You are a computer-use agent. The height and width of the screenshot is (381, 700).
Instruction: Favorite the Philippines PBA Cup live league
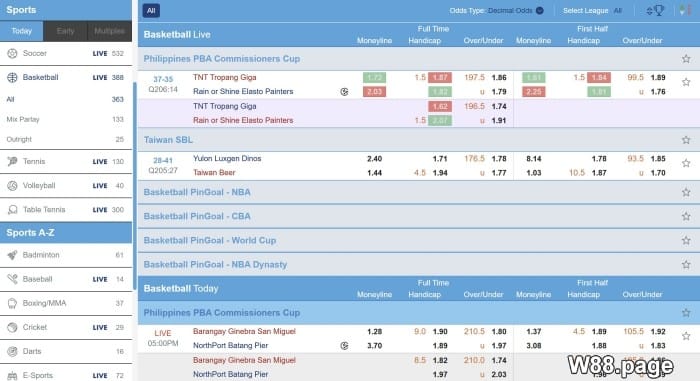pos(686,59)
